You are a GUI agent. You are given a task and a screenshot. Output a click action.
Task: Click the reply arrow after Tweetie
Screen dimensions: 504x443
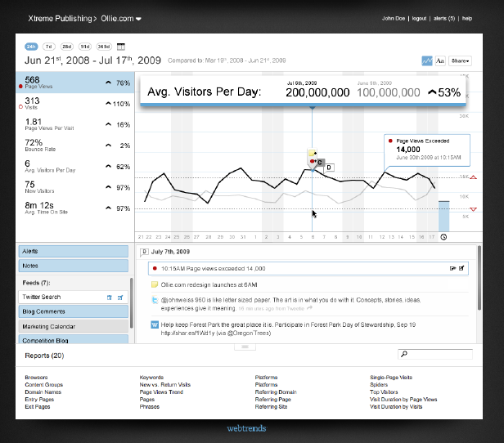pos(309,308)
